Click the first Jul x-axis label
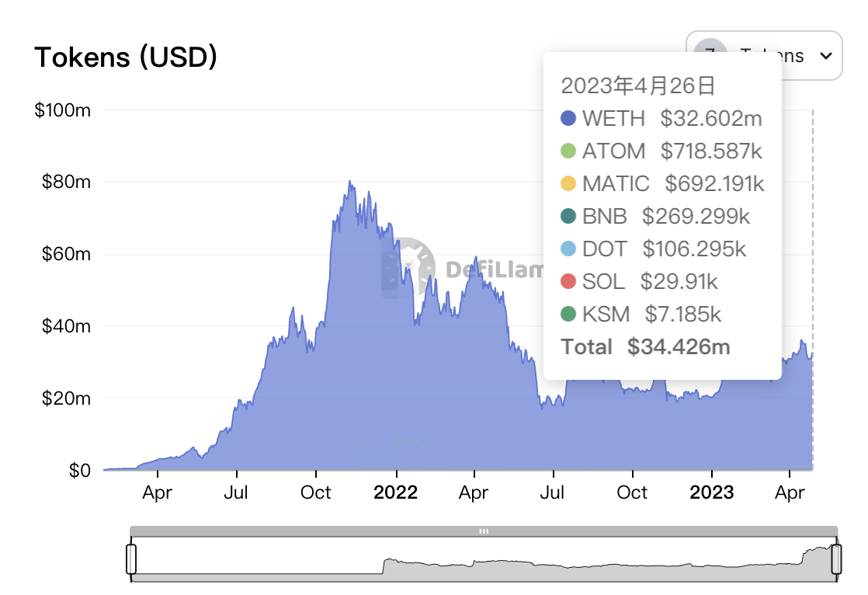 pyautogui.click(x=236, y=492)
